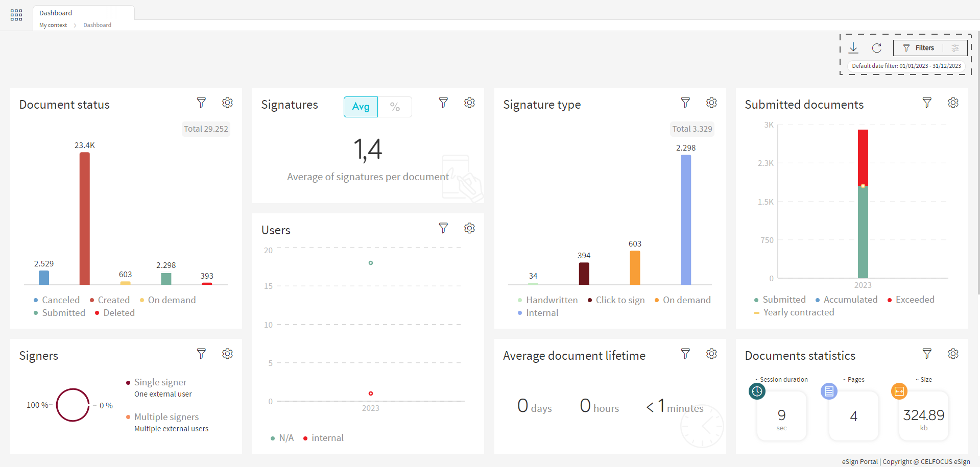Viewport: 980px width, 467px height.
Task: Open Document status widget settings gear
Action: [227, 103]
